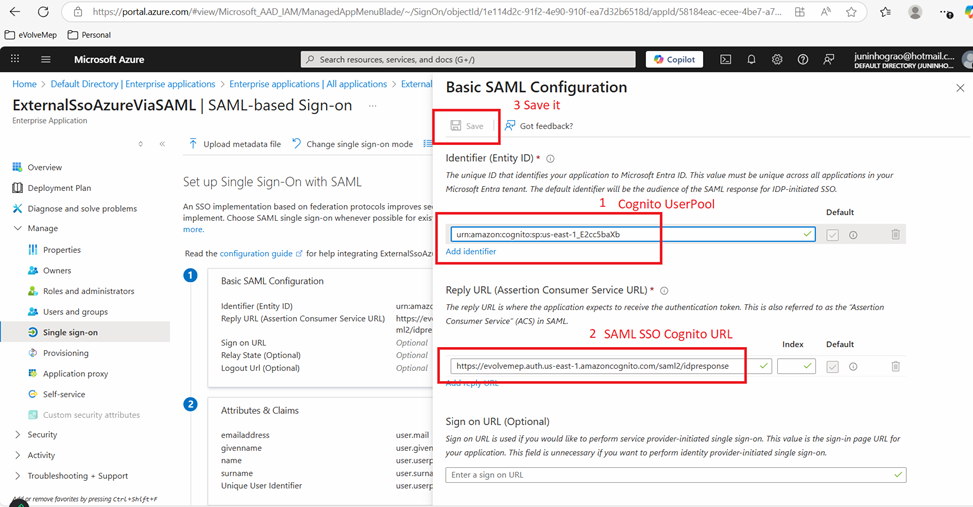Open the Azure portal hamburger menu
Screen dimensions: 973x507
point(46,60)
